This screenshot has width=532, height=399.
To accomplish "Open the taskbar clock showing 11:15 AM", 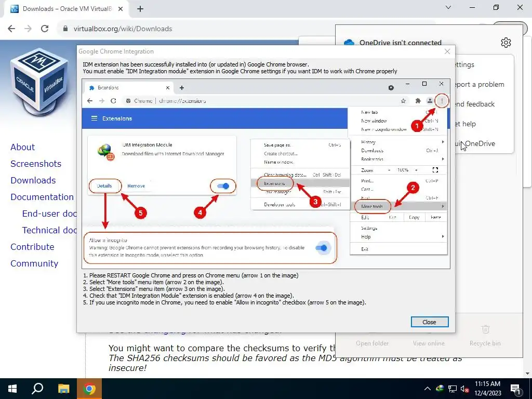I will 487,389.
